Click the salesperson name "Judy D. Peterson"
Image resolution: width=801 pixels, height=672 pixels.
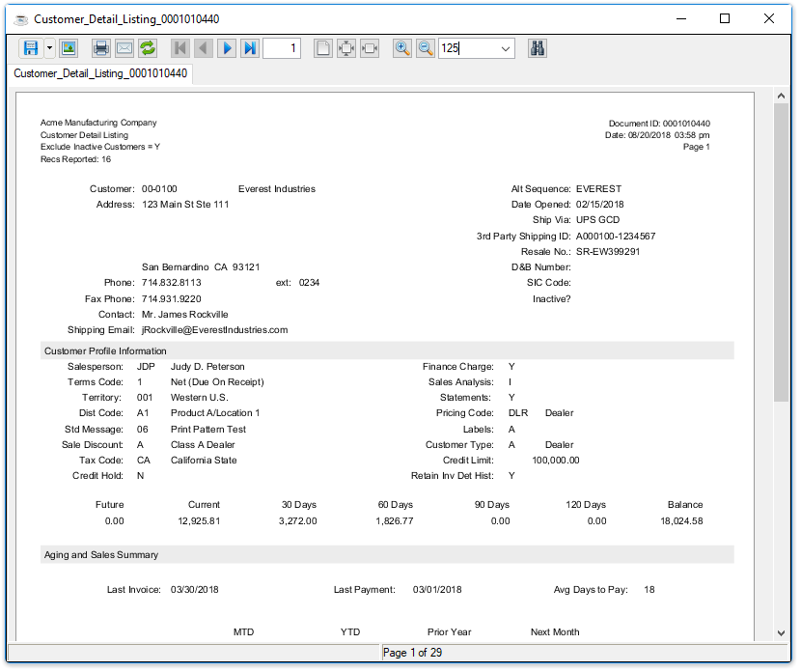[x=207, y=367]
